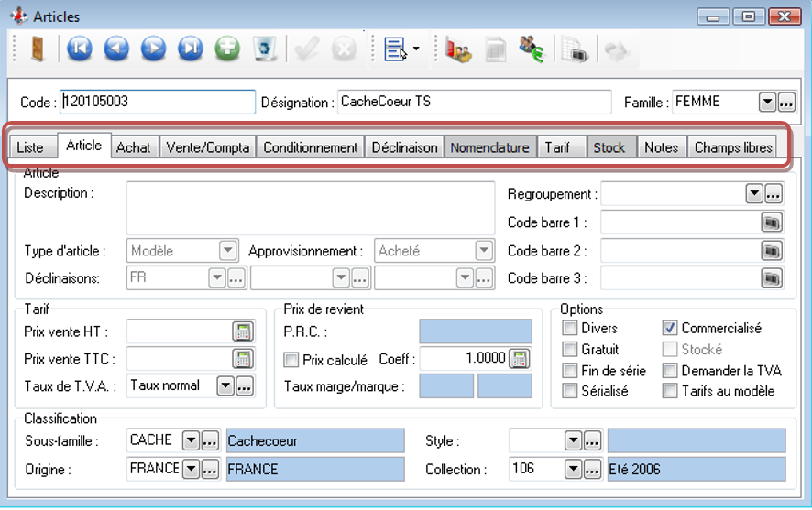Uncheck the Commercialisé option
812x510 pixels.
[669, 328]
